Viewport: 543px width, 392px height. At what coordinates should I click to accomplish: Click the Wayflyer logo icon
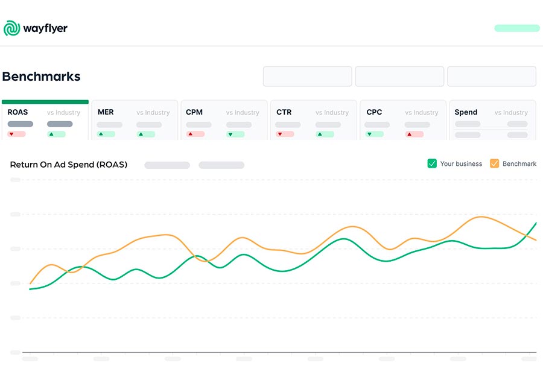11,28
